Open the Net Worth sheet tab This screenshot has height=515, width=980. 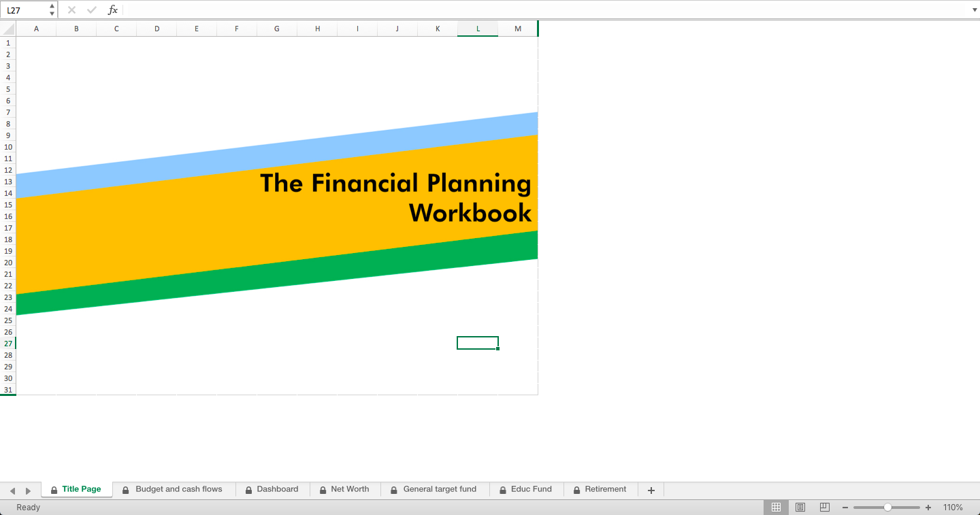tap(345, 489)
